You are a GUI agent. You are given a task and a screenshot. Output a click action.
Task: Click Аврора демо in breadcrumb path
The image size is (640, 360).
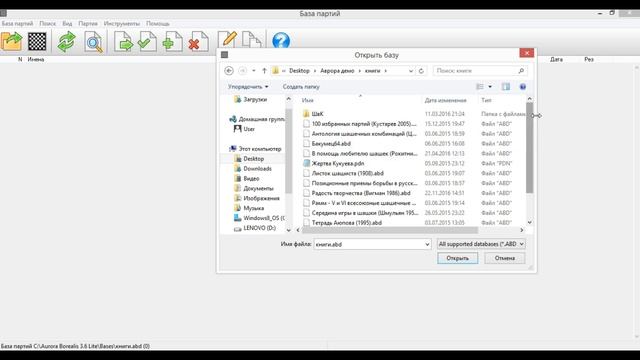337,71
